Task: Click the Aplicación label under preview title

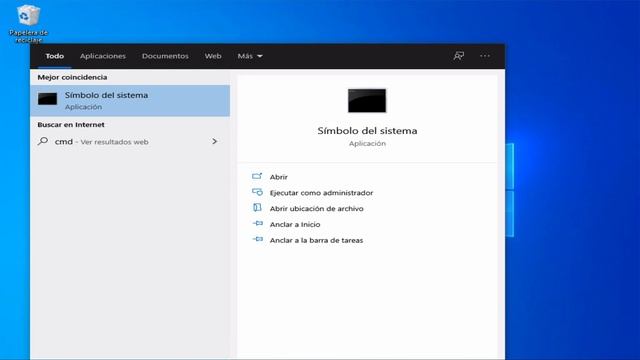Action: [367, 143]
